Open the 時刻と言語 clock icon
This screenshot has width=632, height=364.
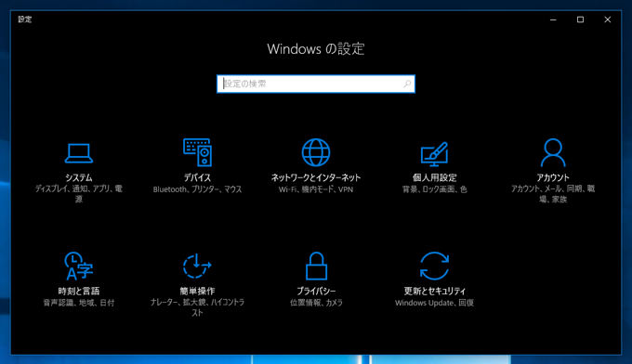point(79,266)
